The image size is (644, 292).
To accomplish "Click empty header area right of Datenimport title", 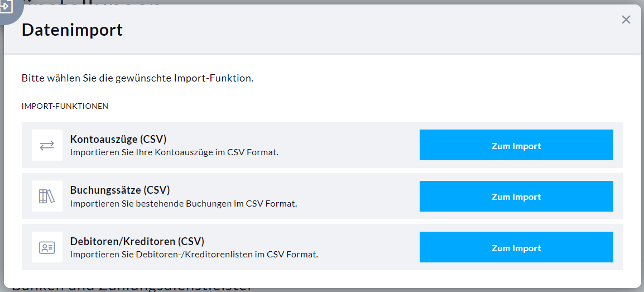I will click(369, 30).
